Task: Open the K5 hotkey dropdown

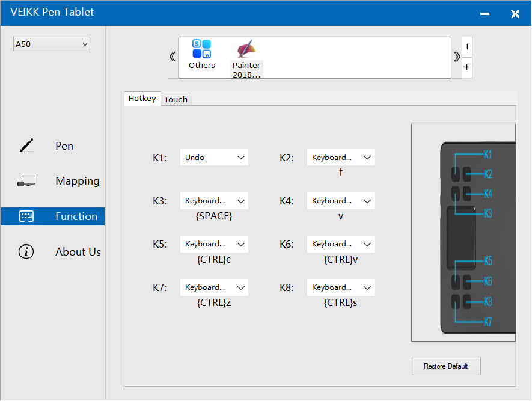Action: click(214, 244)
